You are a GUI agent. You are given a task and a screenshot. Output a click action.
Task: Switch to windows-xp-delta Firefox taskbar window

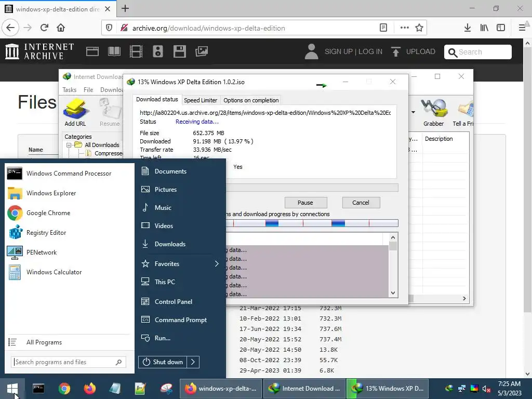tap(221, 389)
